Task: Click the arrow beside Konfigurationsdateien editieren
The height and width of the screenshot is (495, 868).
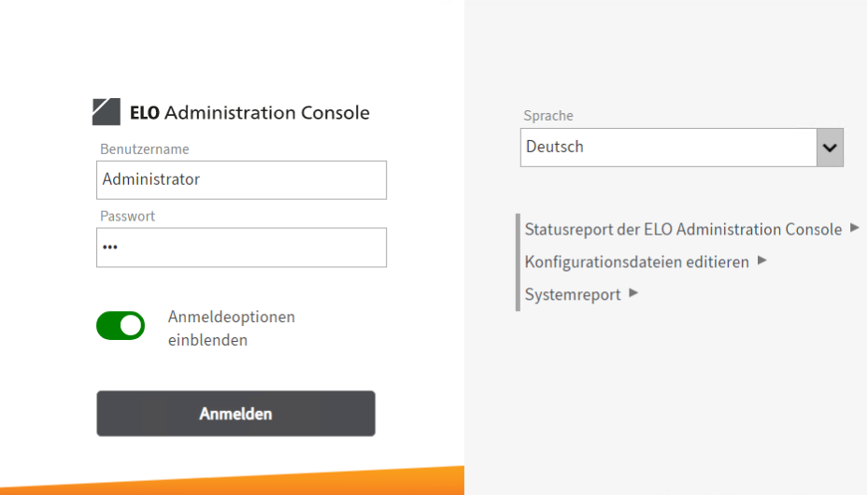Action: [x=762, y=261]
